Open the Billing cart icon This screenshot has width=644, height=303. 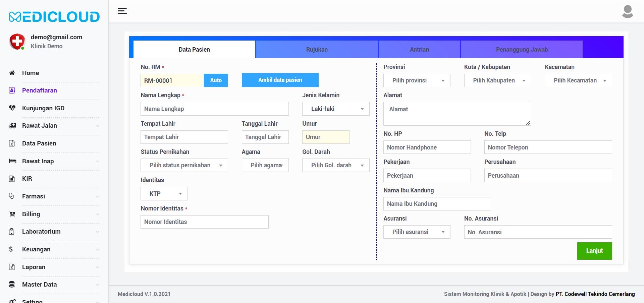[12, 214]
